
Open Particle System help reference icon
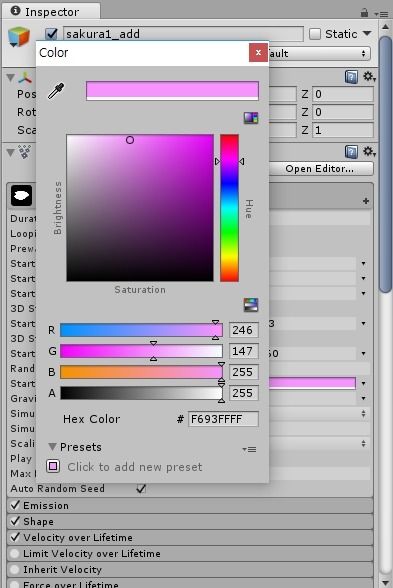(351, 152)
